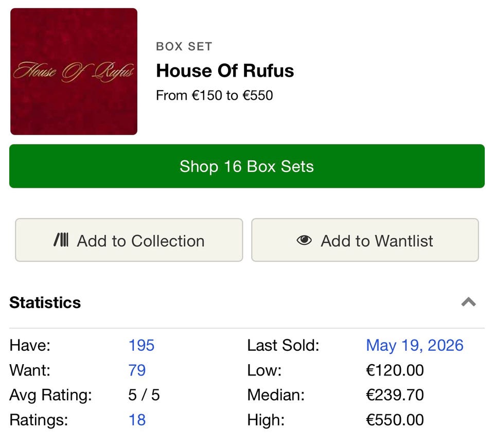Click the House Of Rufus title
The height and width of the screenshot is (448, 494).
(225, 70)
